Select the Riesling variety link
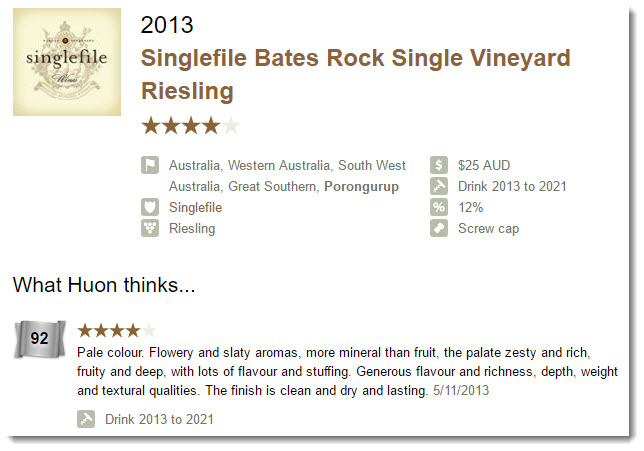This screenshot has height=451, width=644. (x=192, y=228)
